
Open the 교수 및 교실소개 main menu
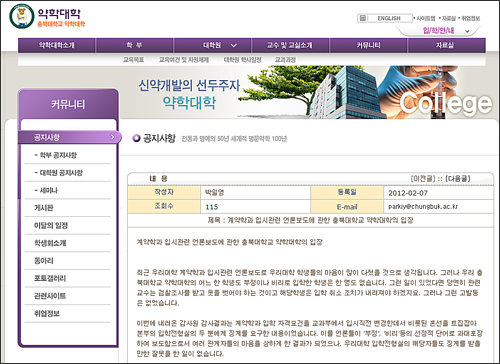click(x=290, y=45)
